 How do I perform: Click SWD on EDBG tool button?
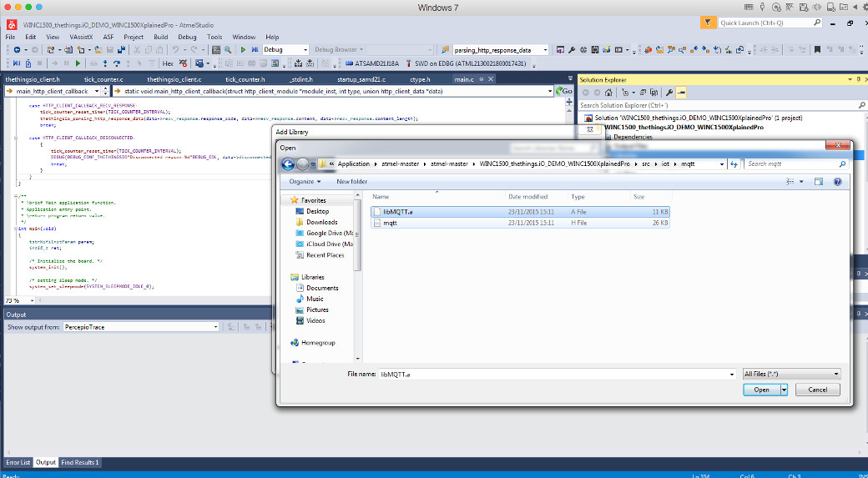(x=466, y=63)
